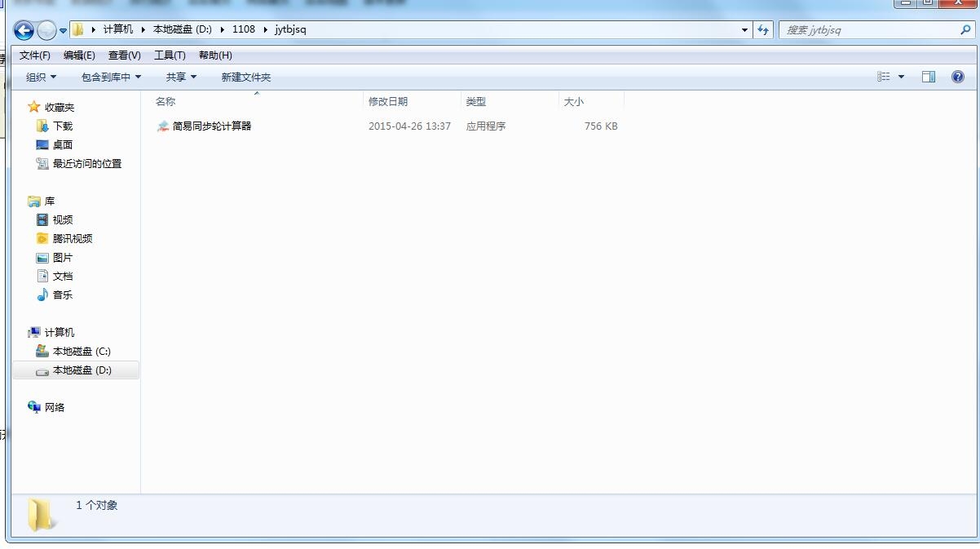The image size is (980, 549).
Task: Select 计算机 in the address path
Action: 117,29
